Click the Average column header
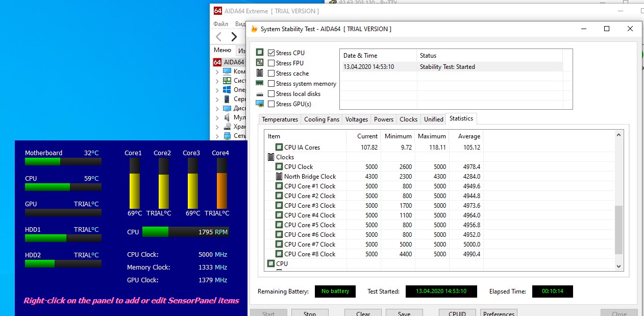 (466, 136)
